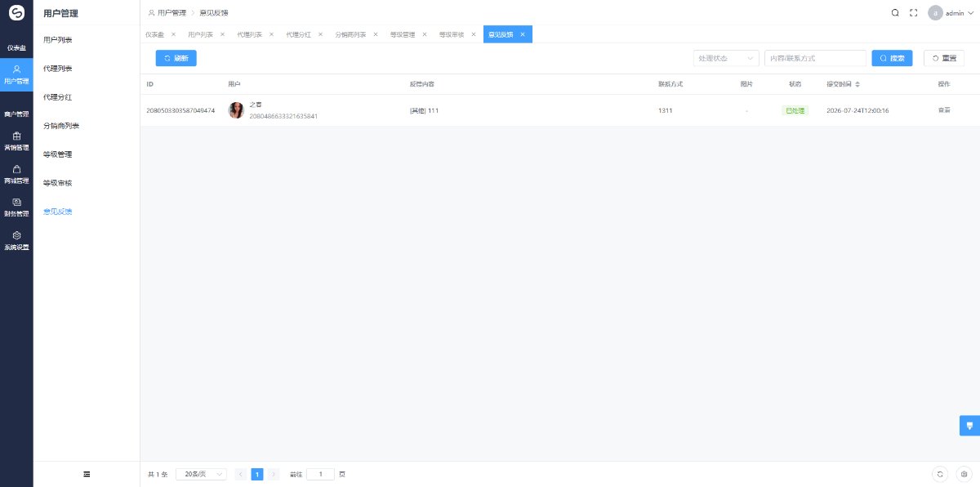Image resolution: width=980 pixels, height=487 pixels.
Task: Click contact value 1311
Action: tap(666, 110)
